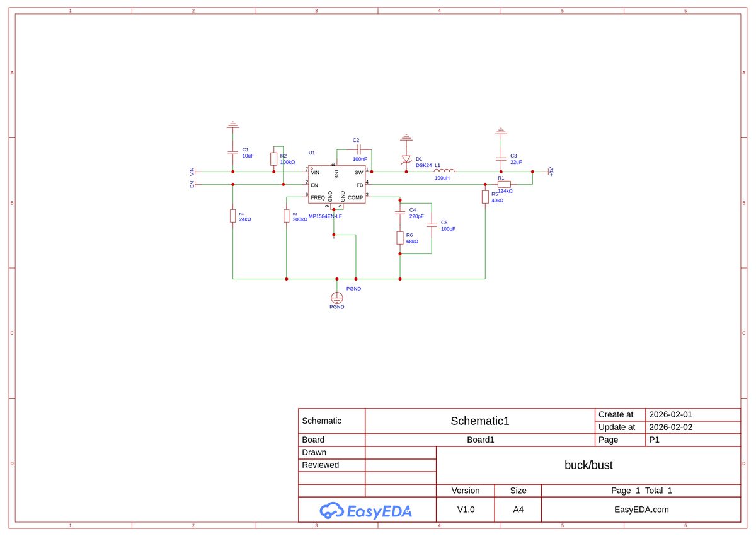
Task: Click the FB pin label on U1
Action: pos(360,185)
